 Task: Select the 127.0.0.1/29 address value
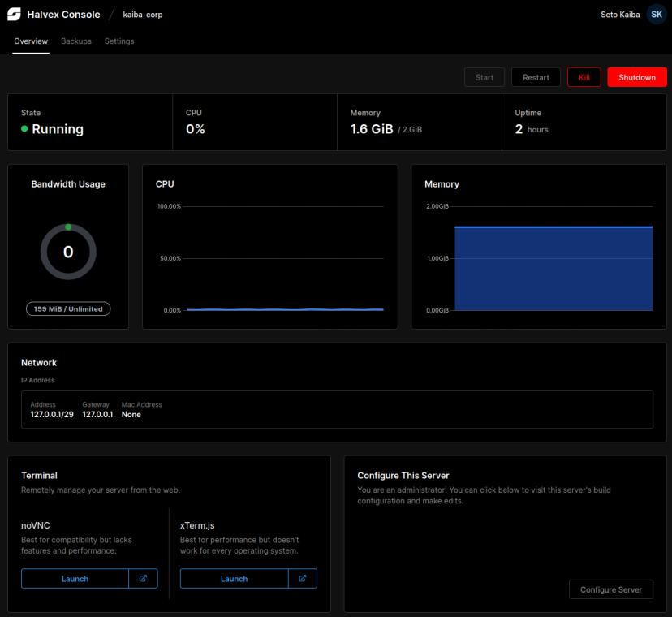pos(52,415)
